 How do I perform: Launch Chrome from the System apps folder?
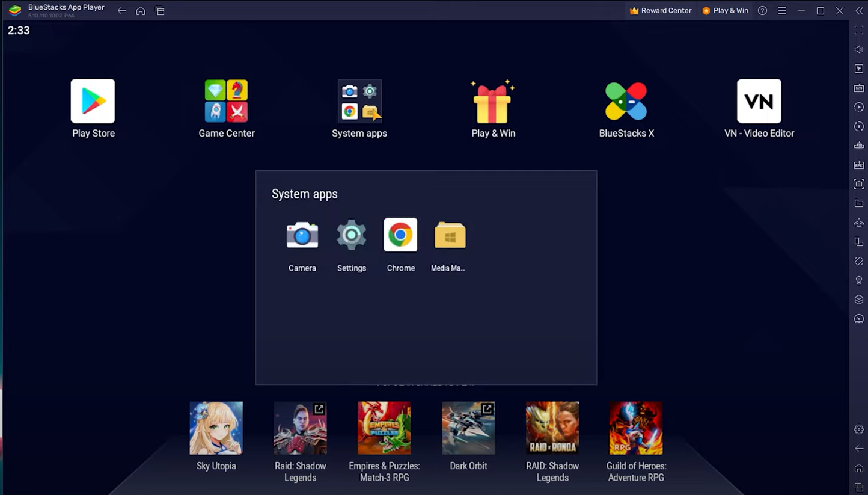(x=400, y=235)
